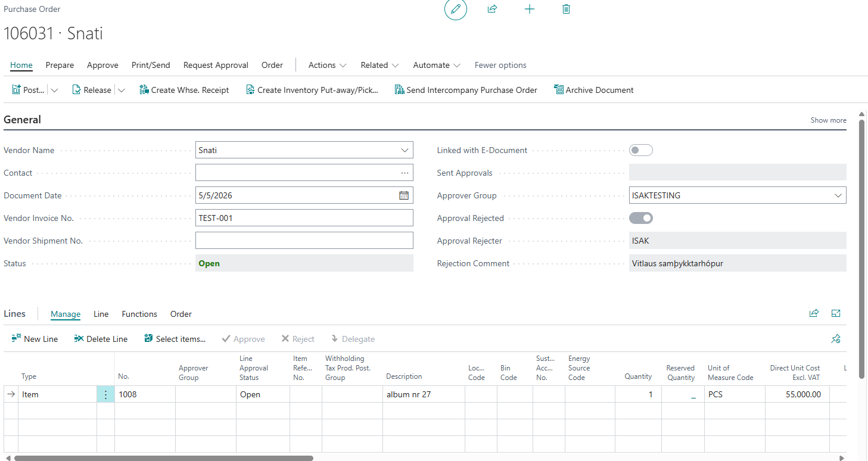Collapse the Lines section heading
This screenshot has height=461, width=868.
[15, 313]
